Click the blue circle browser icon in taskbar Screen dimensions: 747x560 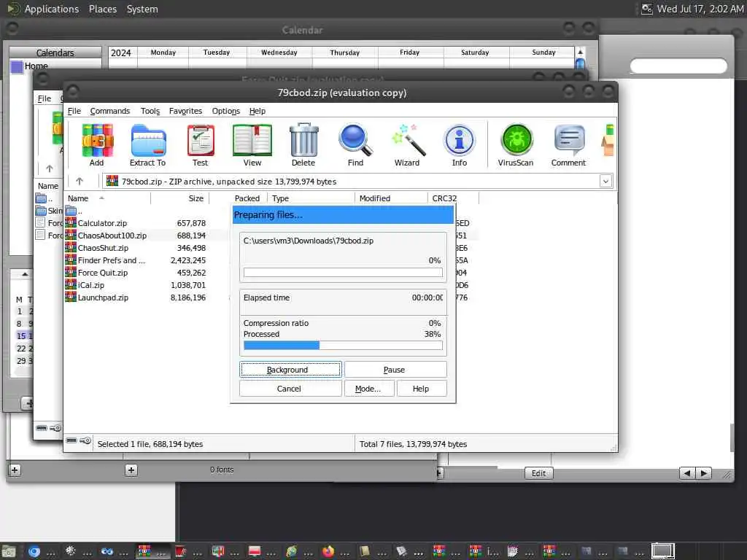[34, 551]
